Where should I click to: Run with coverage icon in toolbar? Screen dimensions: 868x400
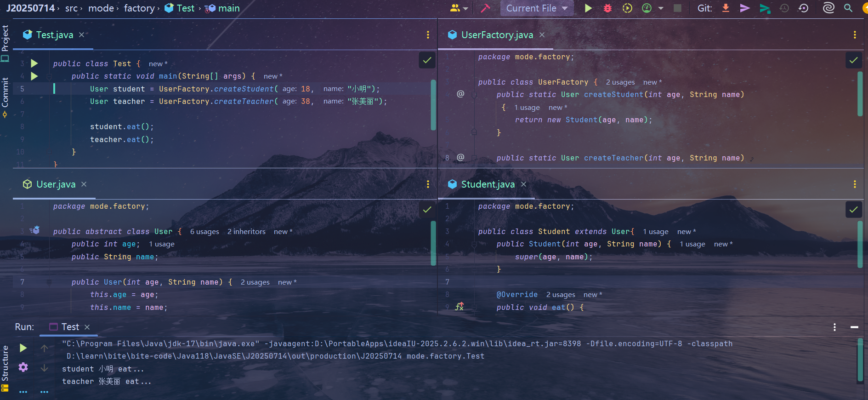(627, 8)
